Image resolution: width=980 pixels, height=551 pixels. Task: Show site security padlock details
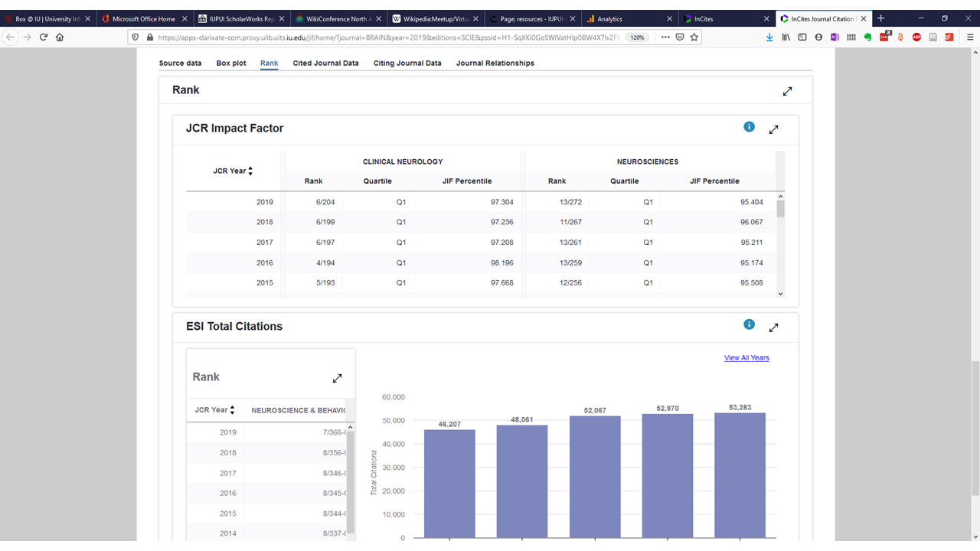coord(150,37)
